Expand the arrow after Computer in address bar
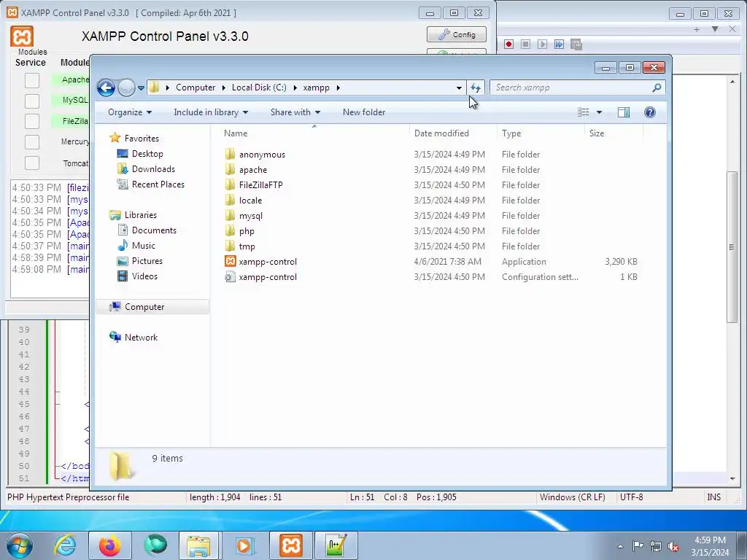This screenshot has height=560, width=747. pos(223,87)
